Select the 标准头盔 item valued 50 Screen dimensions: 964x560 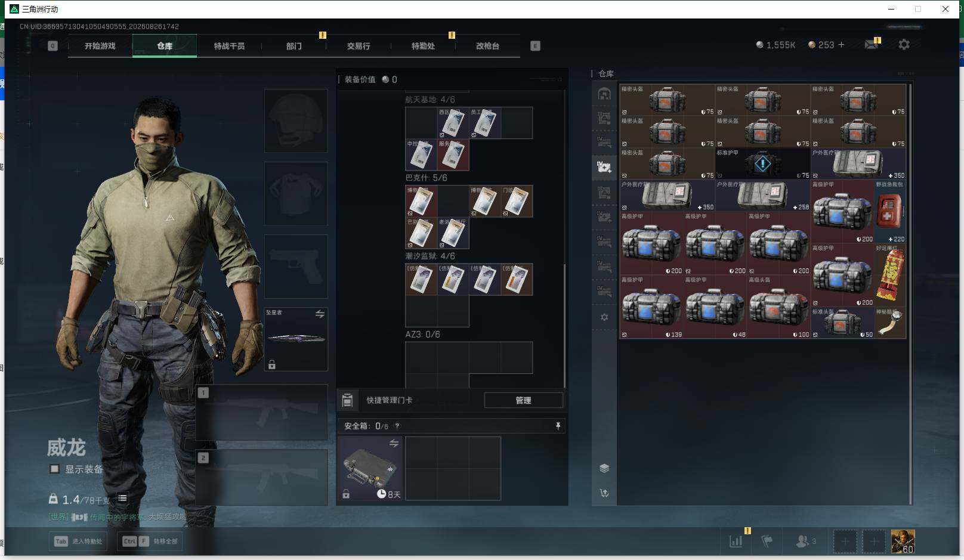[842, 323]
